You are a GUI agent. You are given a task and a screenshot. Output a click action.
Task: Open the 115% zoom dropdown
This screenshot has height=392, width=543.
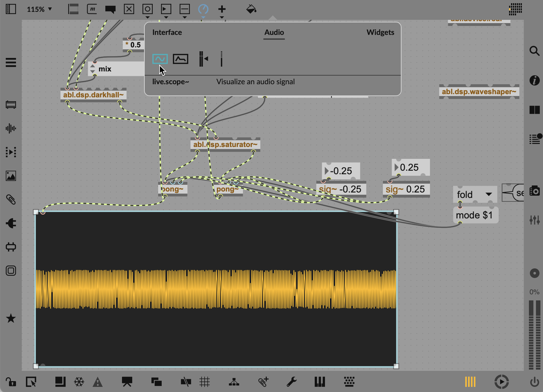click(x=39, y=9)
